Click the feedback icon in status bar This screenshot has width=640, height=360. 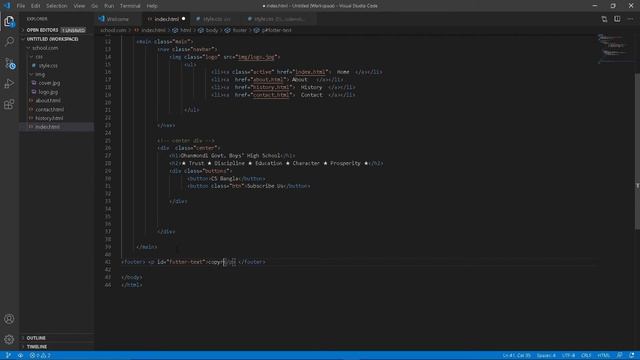pos(620,356)
